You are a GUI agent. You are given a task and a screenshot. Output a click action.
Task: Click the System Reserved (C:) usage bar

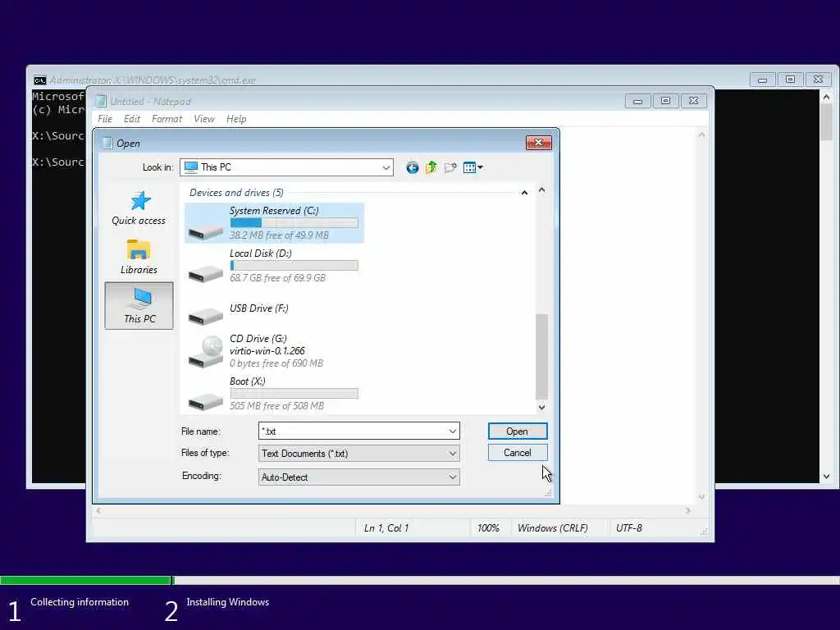coord(294,223)
